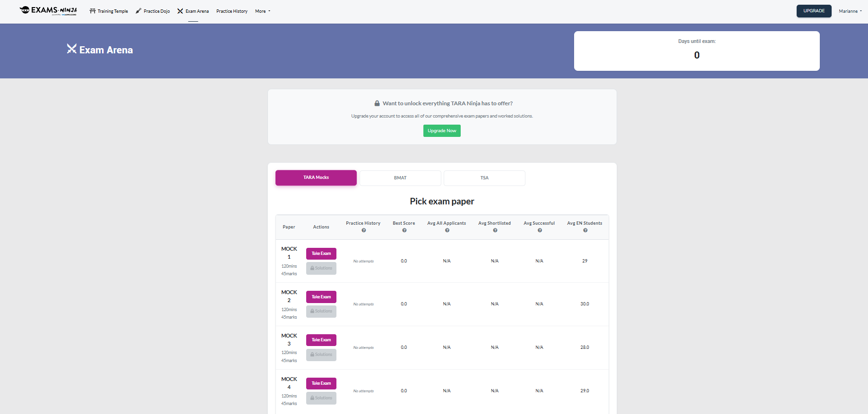Click the "Pick exam paper" heading

(442, 201)
